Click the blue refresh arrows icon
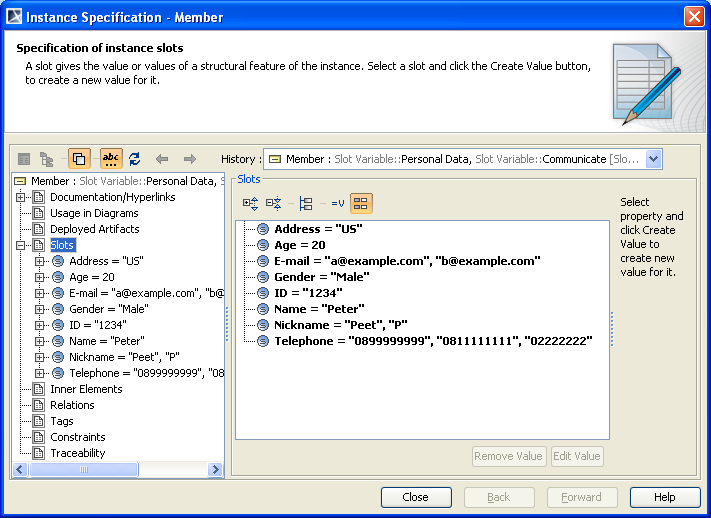This screenshot has height=518, width=711. tap(135, 159)
